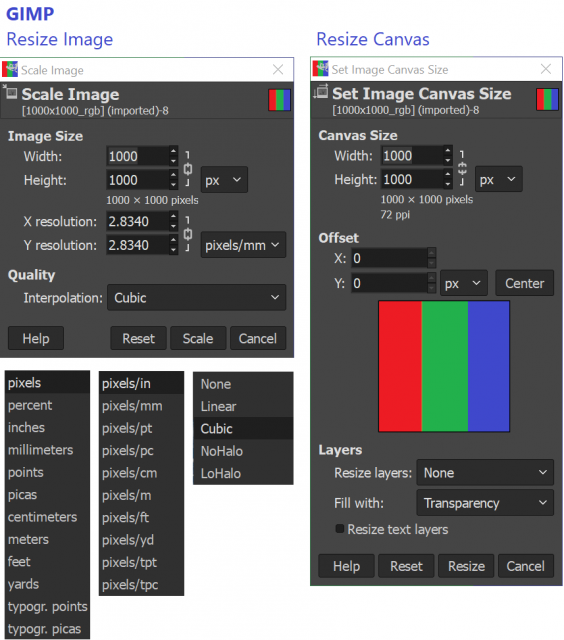
Task: Click canvas size icon beside dialog heading
Action: [321, 91]
